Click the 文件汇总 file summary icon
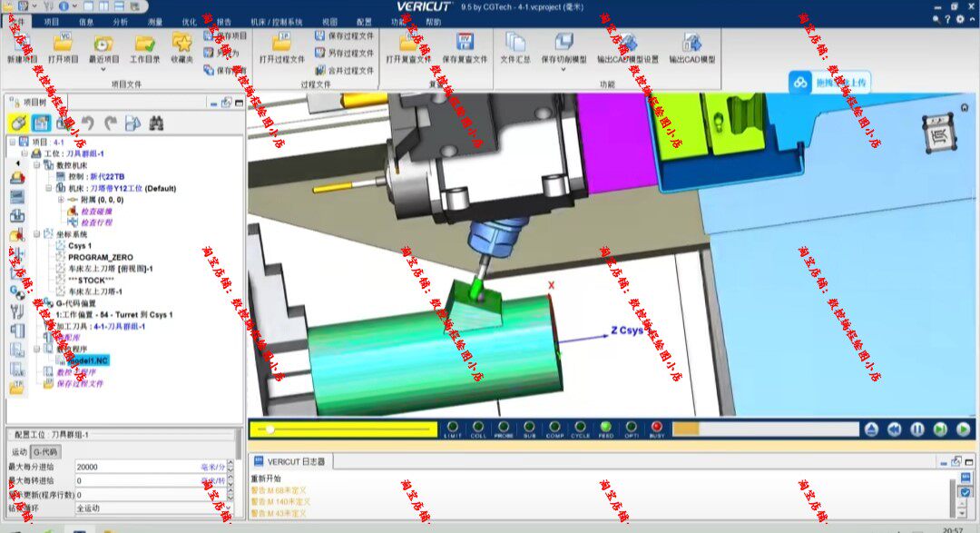This screenshot has width=980, height=533. click(x=515, y=44)
